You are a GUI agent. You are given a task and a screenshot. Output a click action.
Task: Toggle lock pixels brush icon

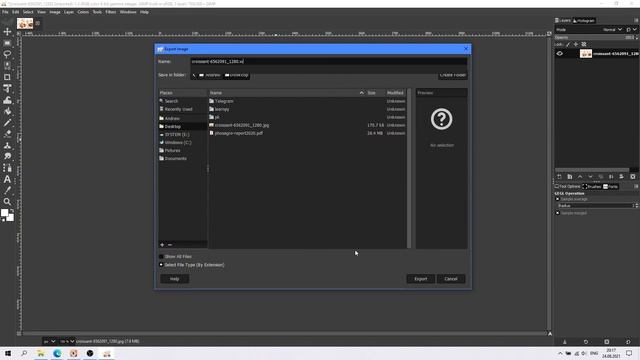pos(568,44)
